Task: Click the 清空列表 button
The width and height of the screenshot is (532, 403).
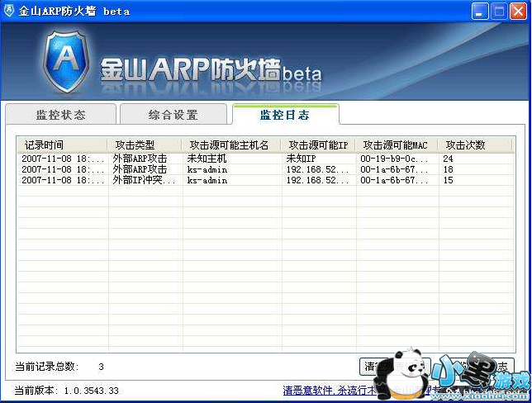Action: (x=395, y=367)
